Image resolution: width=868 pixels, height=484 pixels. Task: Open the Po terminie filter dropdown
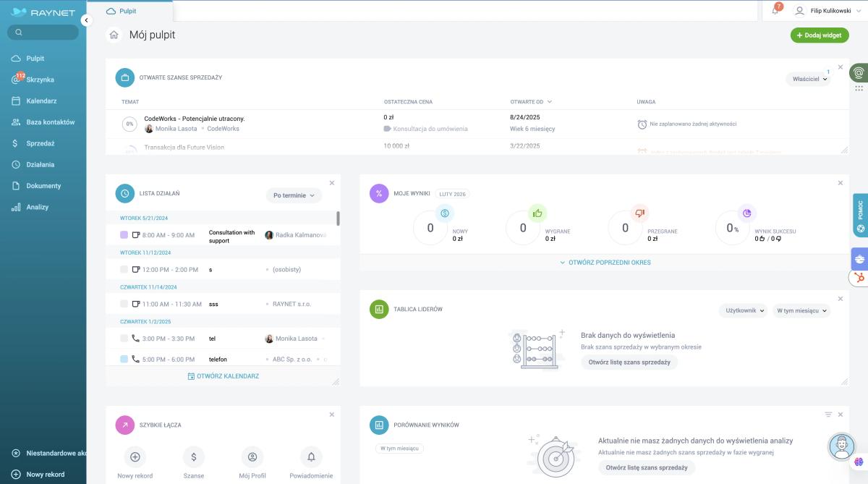tap(294, 195)
